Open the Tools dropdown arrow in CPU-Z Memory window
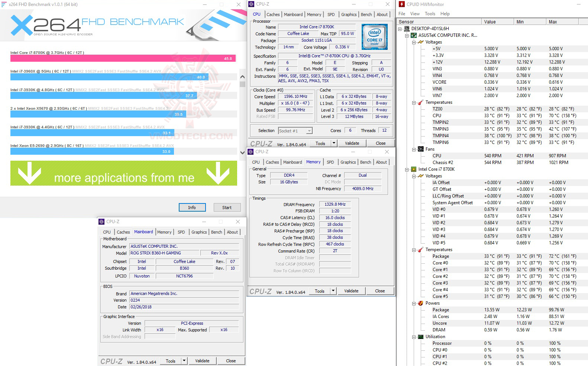The width and height of the screenshot is (588, 366). 333,291
